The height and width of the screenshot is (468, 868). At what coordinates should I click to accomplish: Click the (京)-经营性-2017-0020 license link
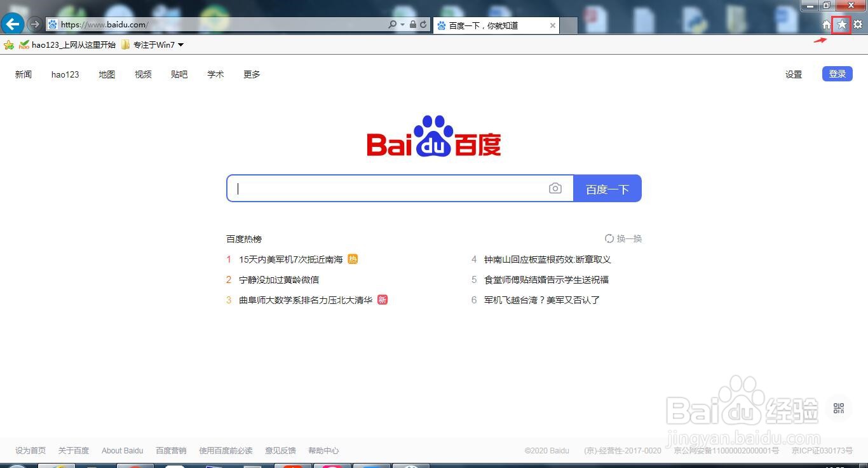click(x=623, y=450)
